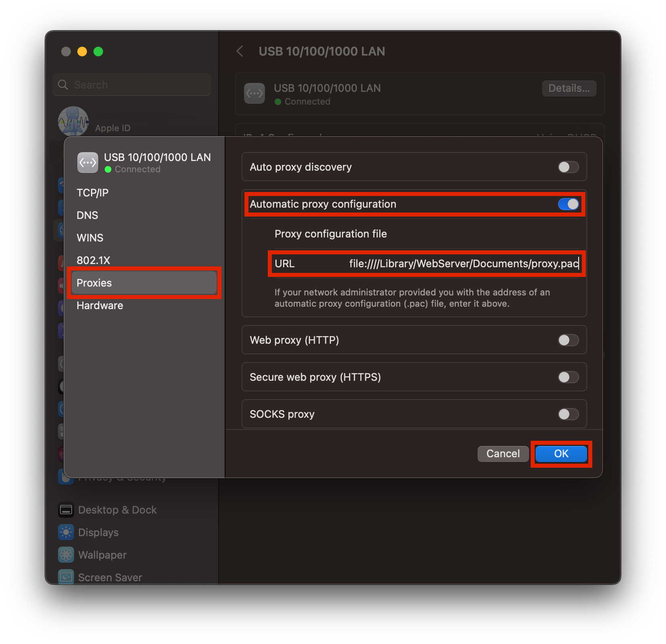Click the Wallpaper sidebar icon
The height and width of the screenshot is (644, 666).
[66, 555]
